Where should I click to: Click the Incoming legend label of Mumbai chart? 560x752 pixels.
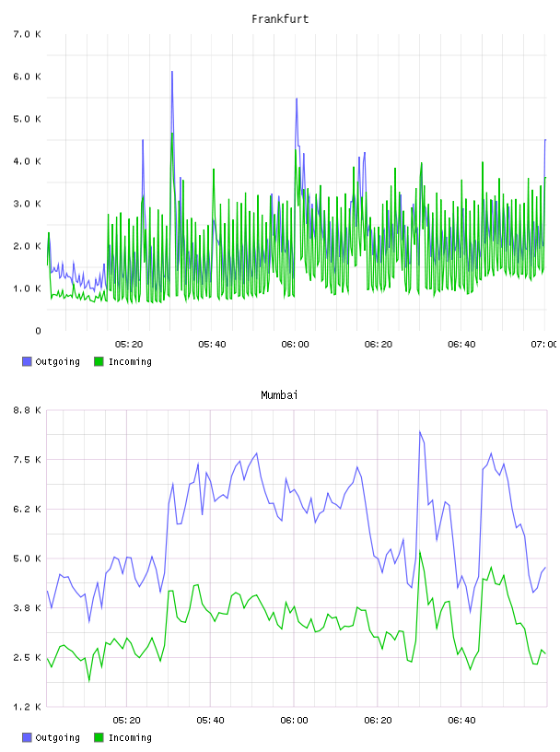(130, 737)
